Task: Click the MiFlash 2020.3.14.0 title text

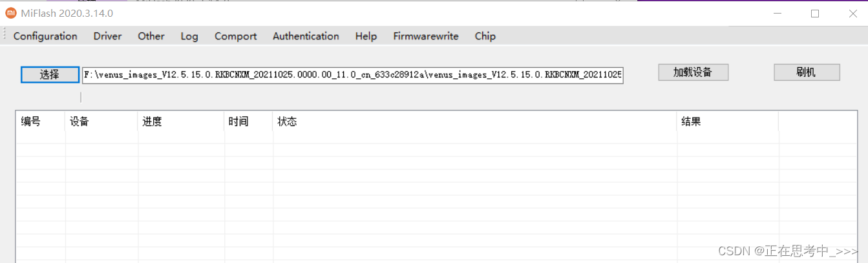Action: (x=67, y=13)
